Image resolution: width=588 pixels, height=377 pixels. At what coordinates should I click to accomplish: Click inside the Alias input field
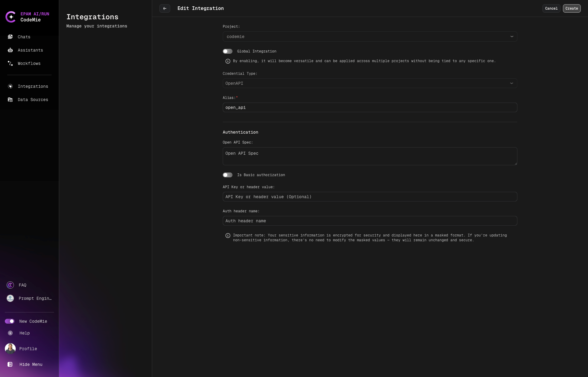pyautogui.click(x=370, y=107)
